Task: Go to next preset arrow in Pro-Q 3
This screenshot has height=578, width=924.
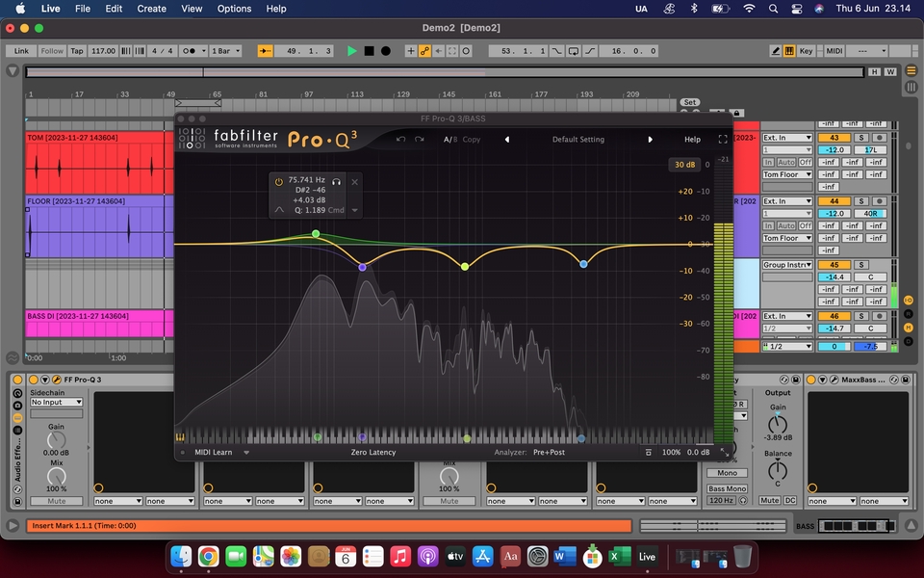Action: [650, 140]
